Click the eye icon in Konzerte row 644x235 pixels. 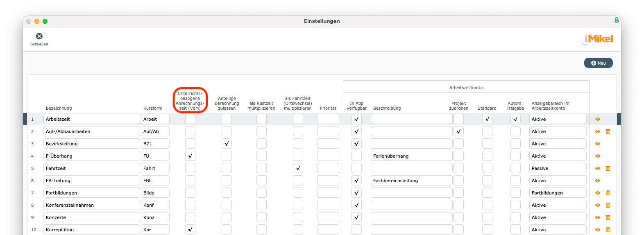click(598, 217)
